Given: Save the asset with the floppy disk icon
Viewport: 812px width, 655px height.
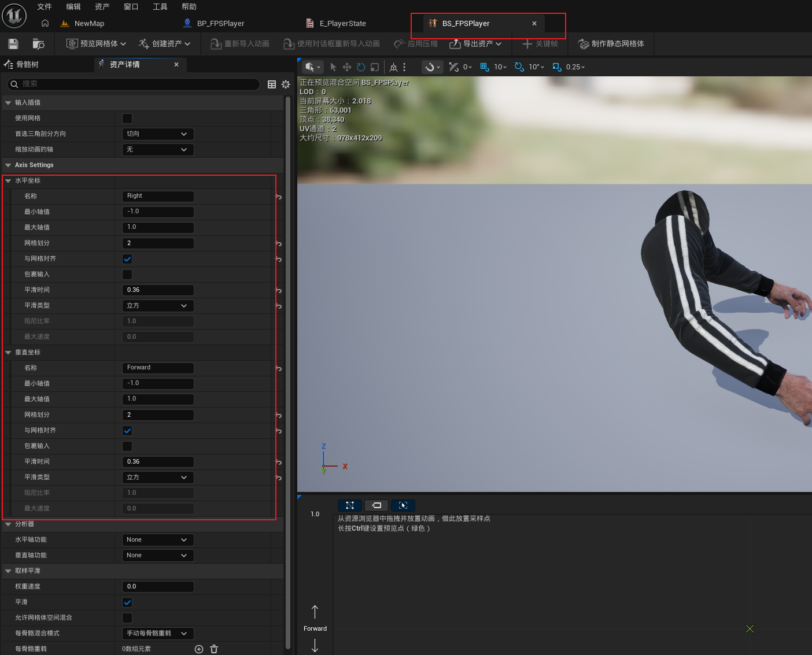Looking at the screenshot, I should pyautogui.click(x=13, y=44).
